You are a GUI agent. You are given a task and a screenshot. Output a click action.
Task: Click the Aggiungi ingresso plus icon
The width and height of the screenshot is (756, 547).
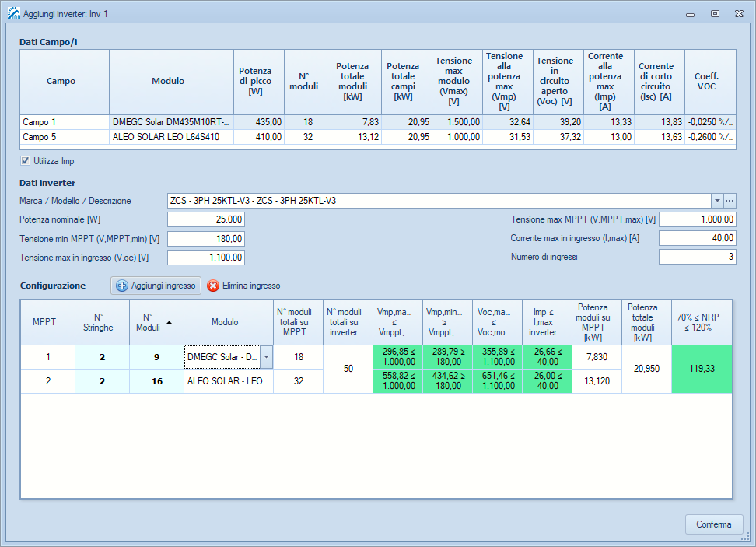tap(122, 286)
